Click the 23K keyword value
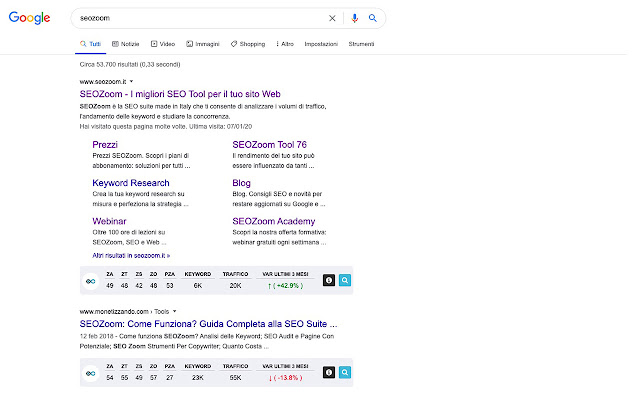This screenshot has width=640, height=400. [x=198, y=378]
